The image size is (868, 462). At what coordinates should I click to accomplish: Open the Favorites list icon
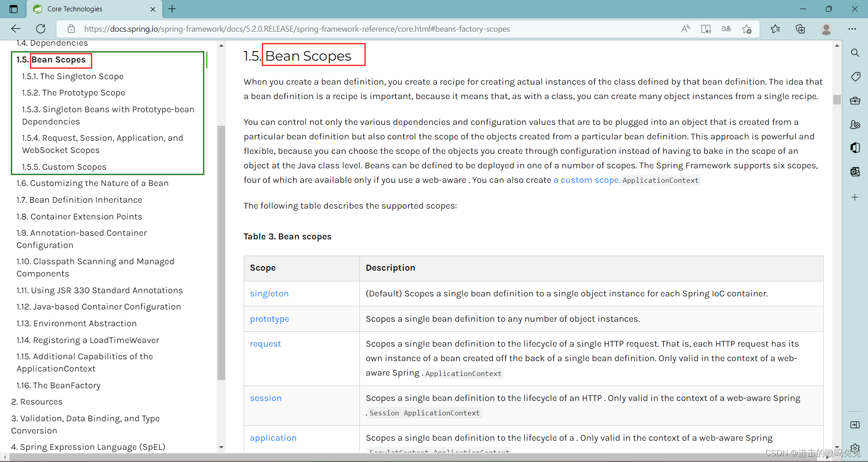tap(775, 29)
